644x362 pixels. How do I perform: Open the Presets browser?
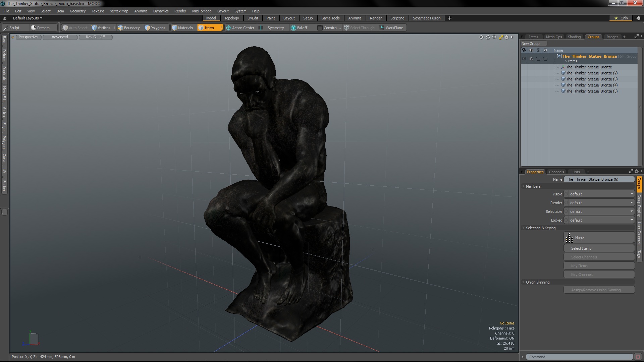(43, 28)
